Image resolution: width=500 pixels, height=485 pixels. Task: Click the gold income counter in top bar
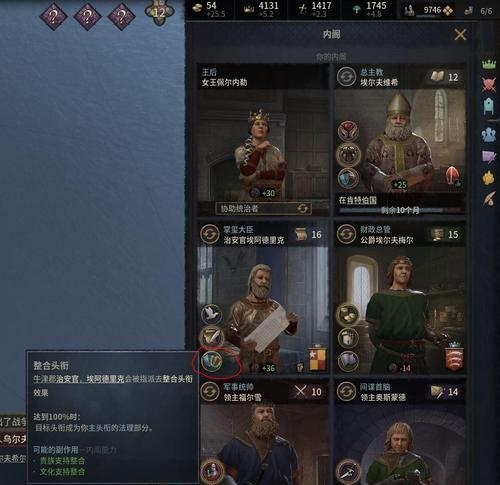point(209,9)
